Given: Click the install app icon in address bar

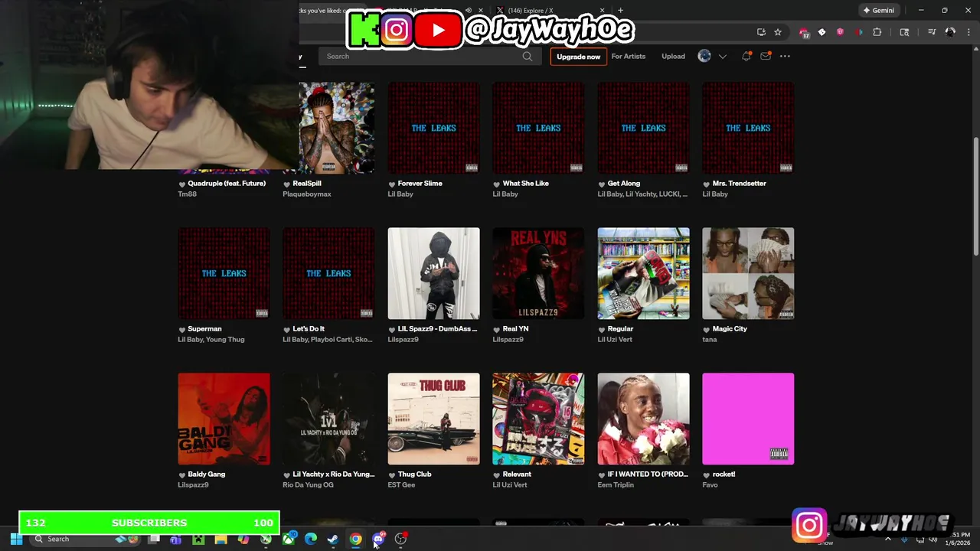Looking at the screenshot, I should 761,32.
